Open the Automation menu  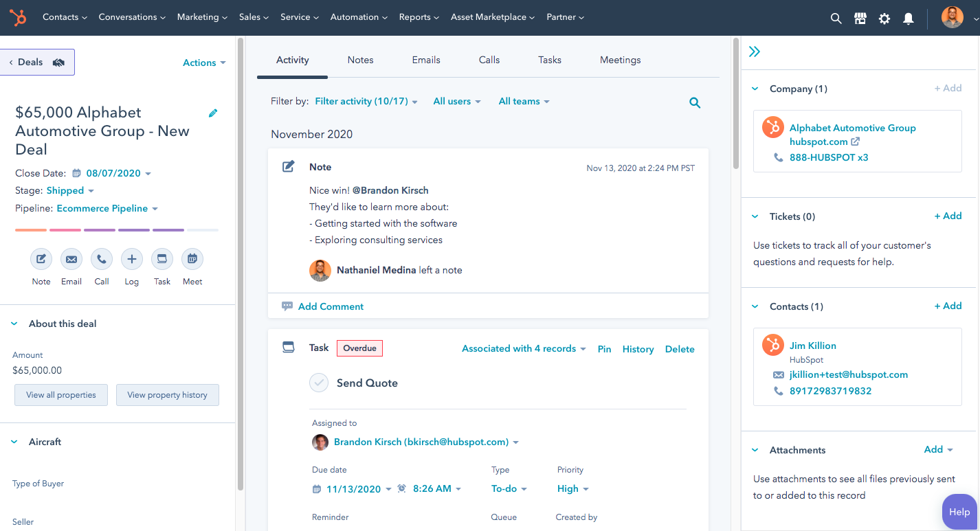(358, 16)
